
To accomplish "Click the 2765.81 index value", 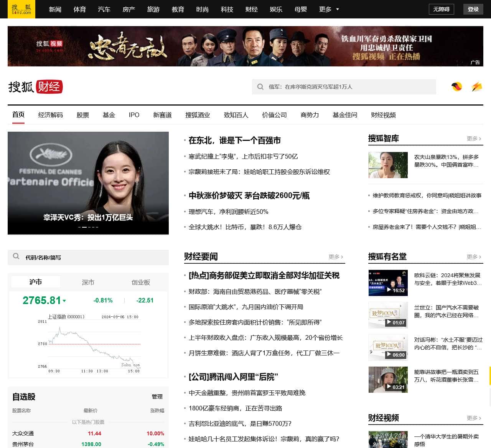I will [x=42, y=300].
